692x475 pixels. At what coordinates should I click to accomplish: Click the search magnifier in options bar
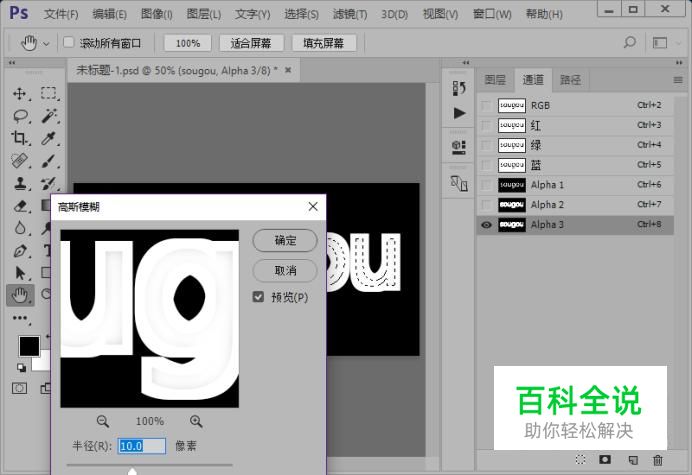click(x=630, y=42)
